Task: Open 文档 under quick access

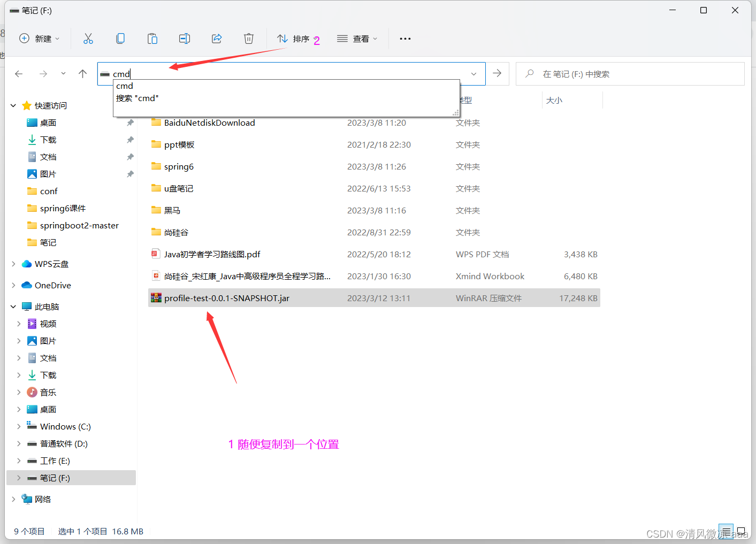Action: pos(48,157)
